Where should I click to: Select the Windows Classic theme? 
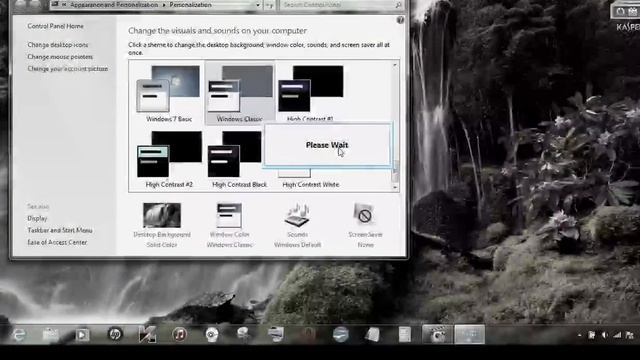240,93
